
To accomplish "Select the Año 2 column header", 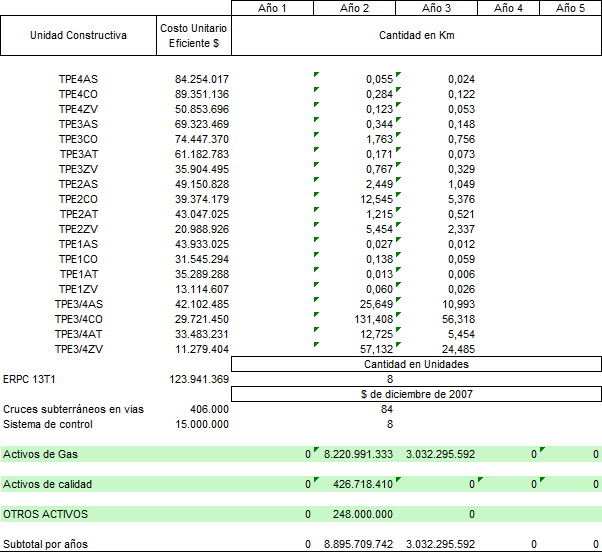I will 354,8.
